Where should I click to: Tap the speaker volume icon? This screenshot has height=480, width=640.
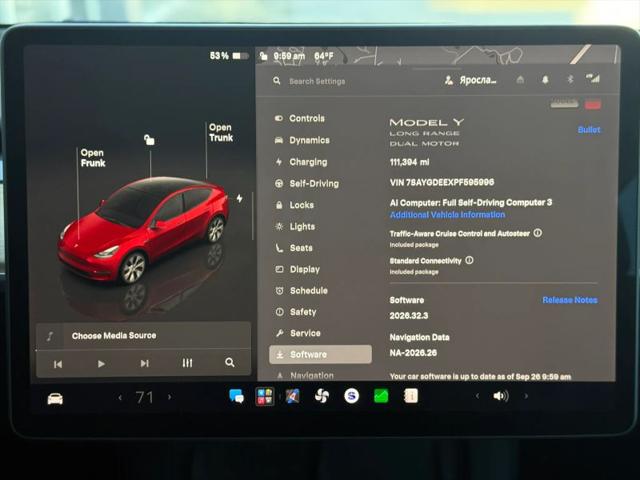(x=501, y=396)
